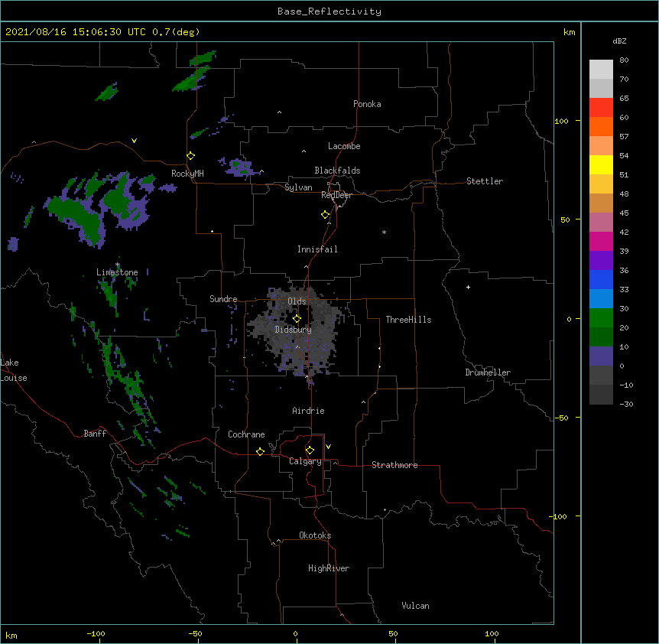This screenshot has width=659, height=644.
Task: Click the Blackfalds label
Action: (x=337, y=171)
